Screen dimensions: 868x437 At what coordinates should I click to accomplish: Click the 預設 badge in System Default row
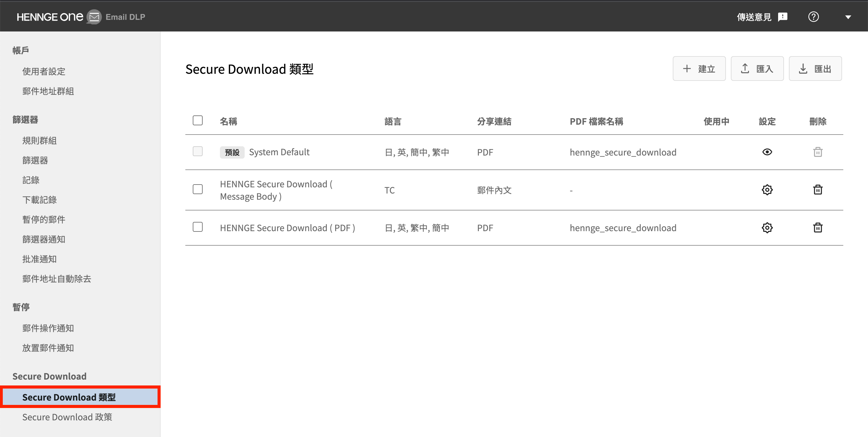point(232,152)
